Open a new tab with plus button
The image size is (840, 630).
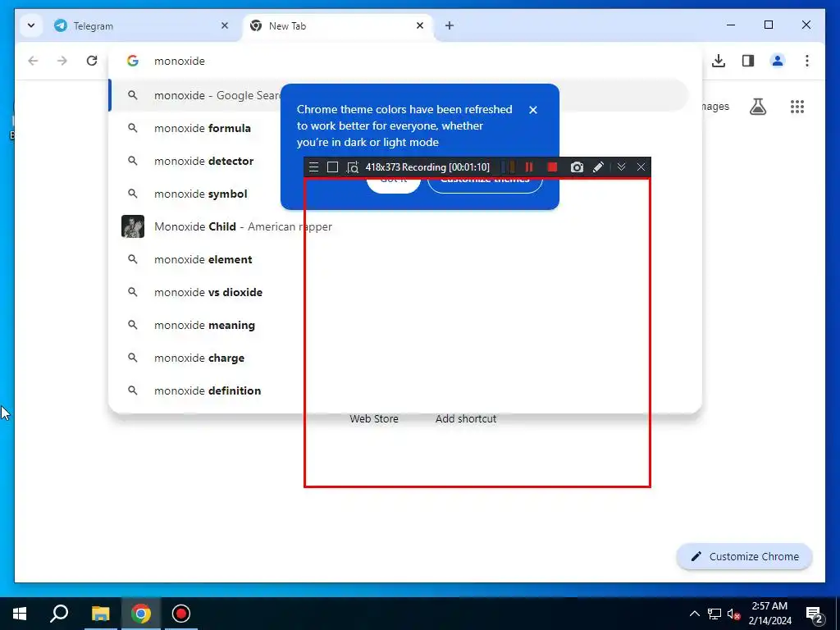coord(450,25)
